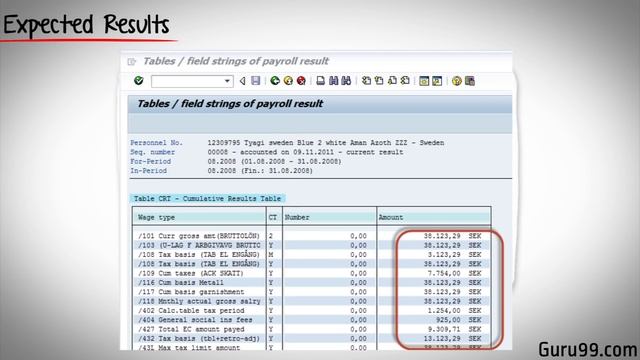
Task: Collapse the command field with triangle arrow
Action: pos(242,81)
